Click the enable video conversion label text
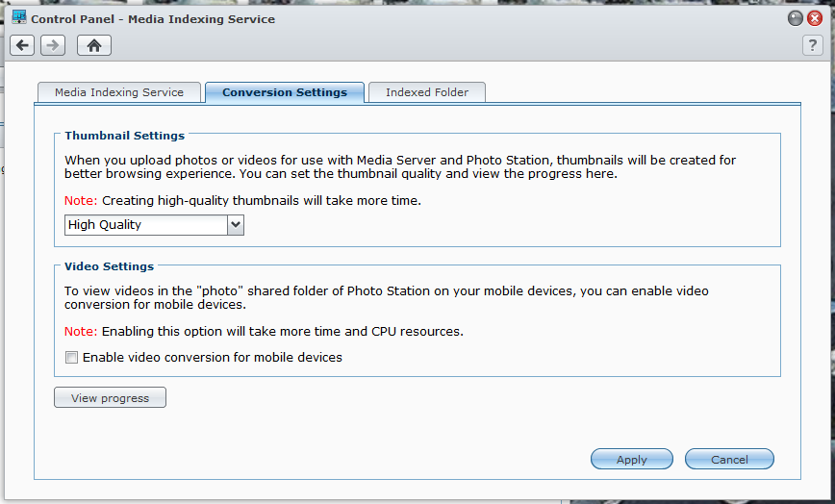Screen dimensions: 835x504 pyautogui.click(x=213, y=357)
